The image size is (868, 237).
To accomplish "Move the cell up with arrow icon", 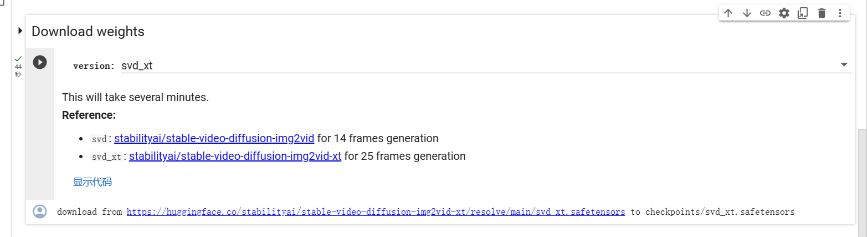I will tap(728, 13).
